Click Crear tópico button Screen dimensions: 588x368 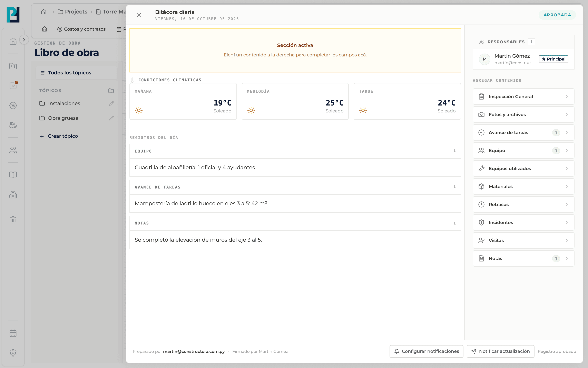point(59,136)
